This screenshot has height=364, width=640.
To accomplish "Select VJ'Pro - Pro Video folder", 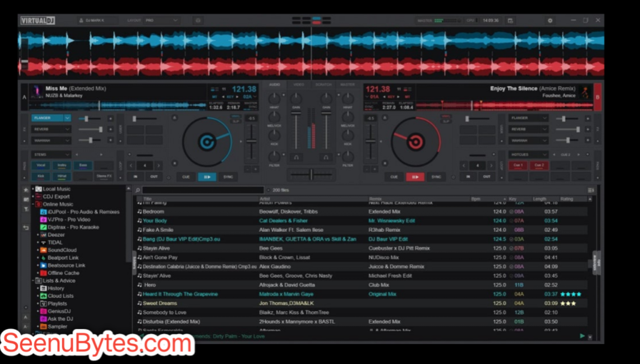I will pyautogui.click(x=69, y=219).
